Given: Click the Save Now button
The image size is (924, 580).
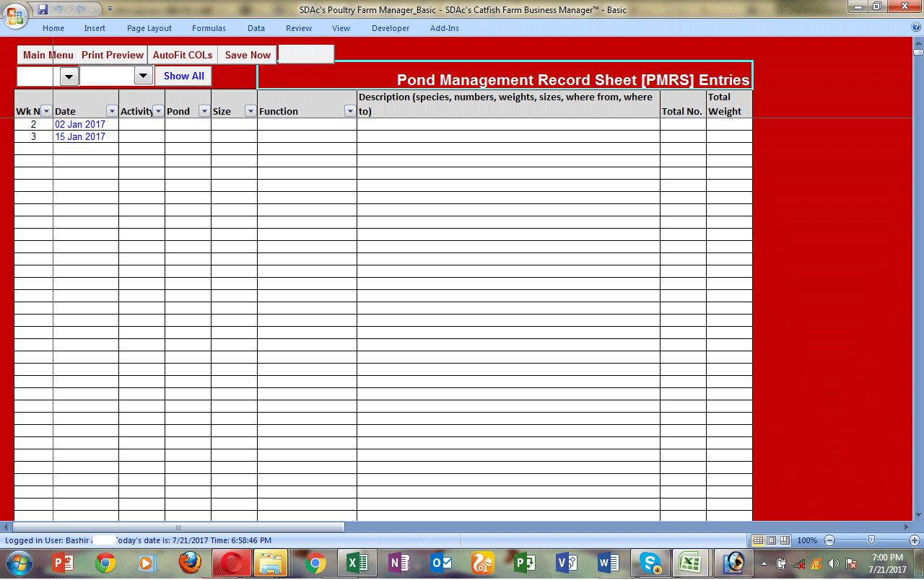Looking at the screenshot, I should click(248, 55).
